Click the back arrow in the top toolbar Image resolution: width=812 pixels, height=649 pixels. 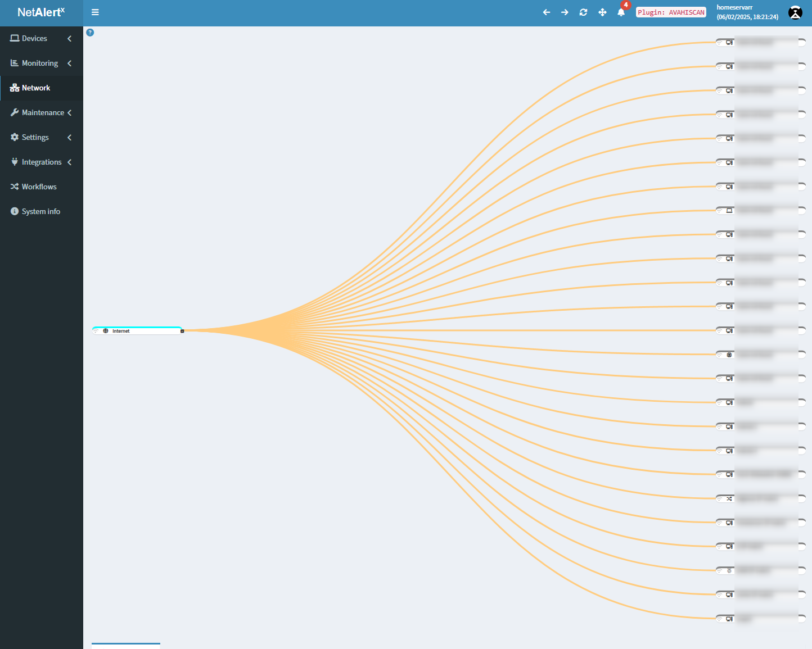click(546, 12)
